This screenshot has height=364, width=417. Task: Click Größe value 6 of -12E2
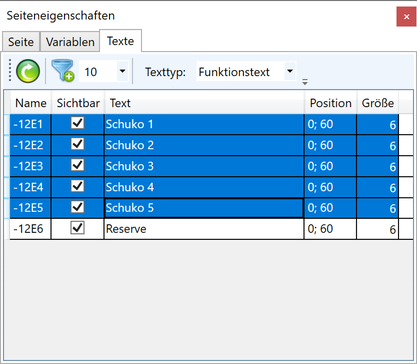(378, 145)
